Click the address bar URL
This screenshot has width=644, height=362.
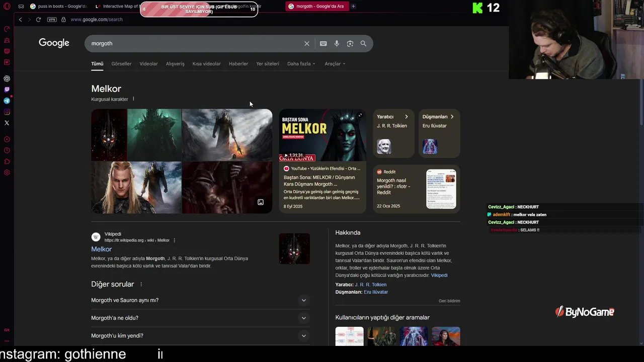[97, 20]
